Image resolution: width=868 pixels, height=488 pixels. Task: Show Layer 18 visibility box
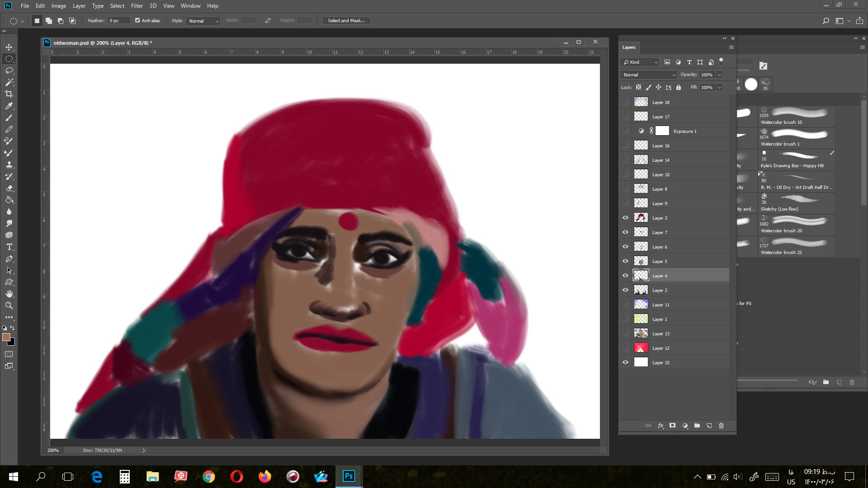tap(626, 102)
